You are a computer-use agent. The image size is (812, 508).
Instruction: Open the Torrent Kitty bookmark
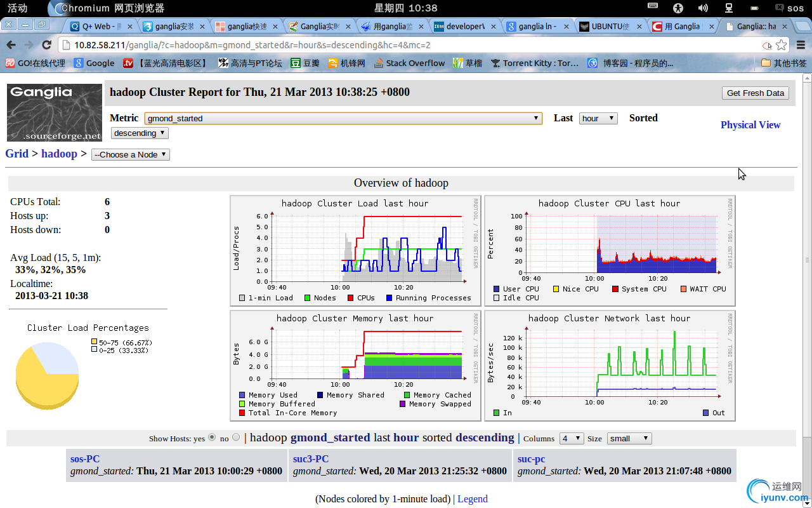pos(534,63)
